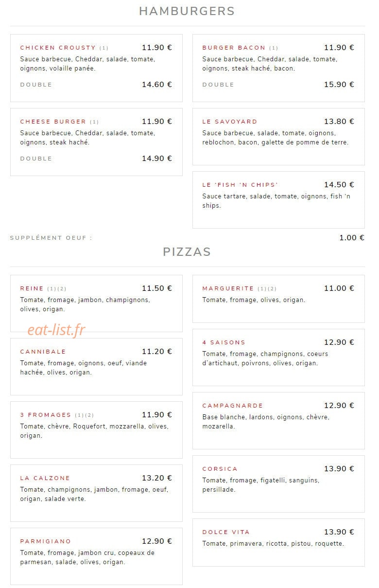The width and height of the screenshot is (379, 588).
Task: Select the Reine pizza title
Action: [32, 288]
